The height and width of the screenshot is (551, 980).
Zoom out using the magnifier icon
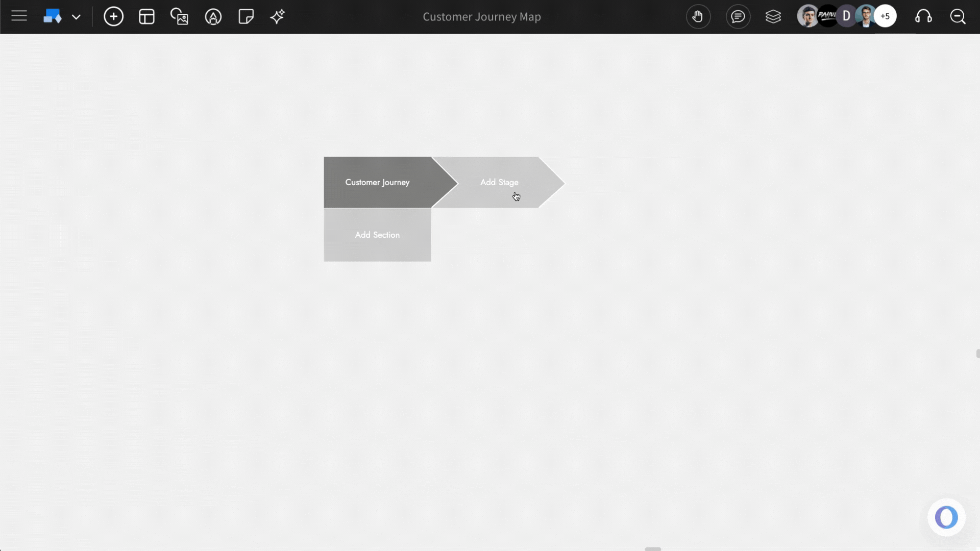coord(958,16)
